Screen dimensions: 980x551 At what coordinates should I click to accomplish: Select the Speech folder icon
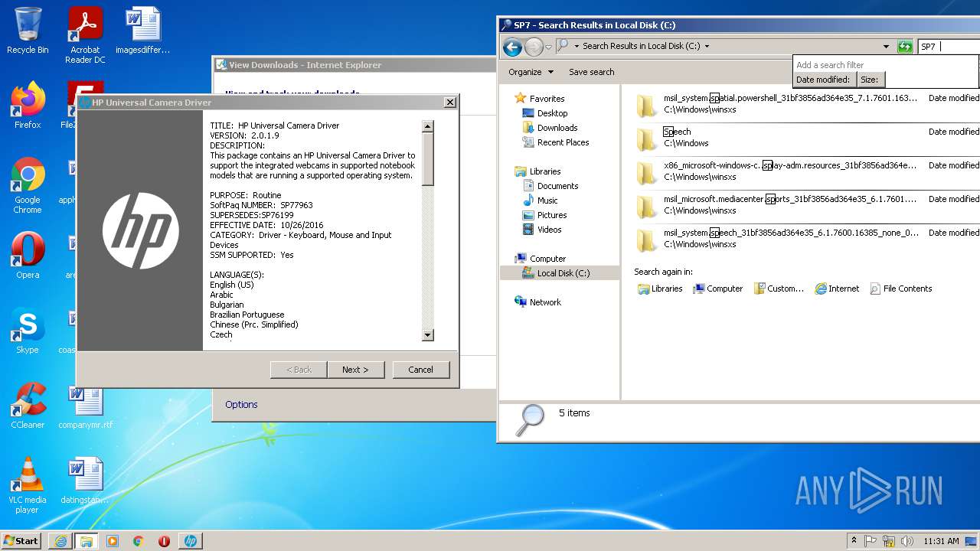coord(647,139)
